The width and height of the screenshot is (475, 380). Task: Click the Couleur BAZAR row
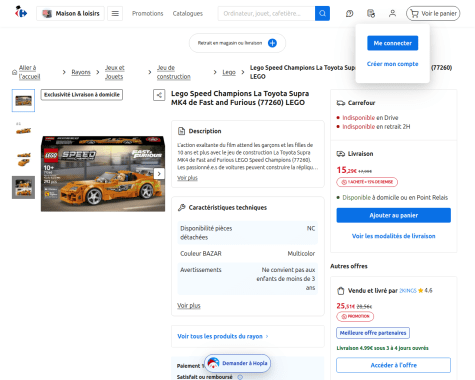tap(248, 253)
